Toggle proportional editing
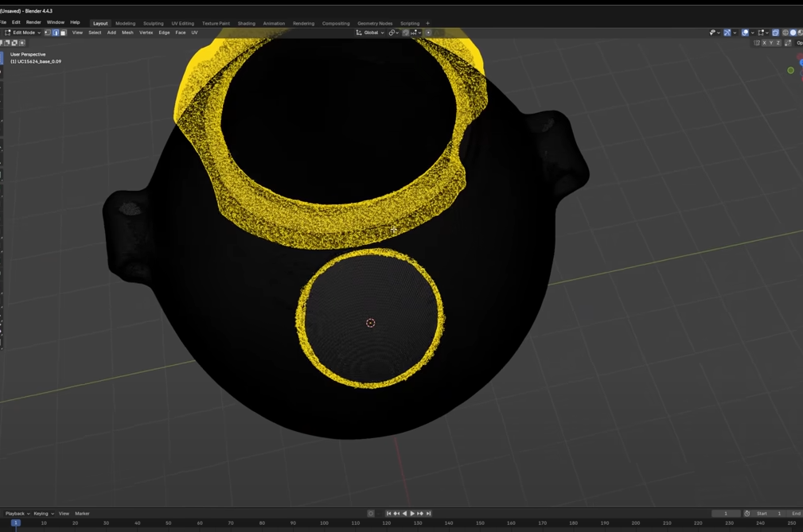The width and height of the screenshot is (803, 532). pyautogui.click(x=428, y=33)
